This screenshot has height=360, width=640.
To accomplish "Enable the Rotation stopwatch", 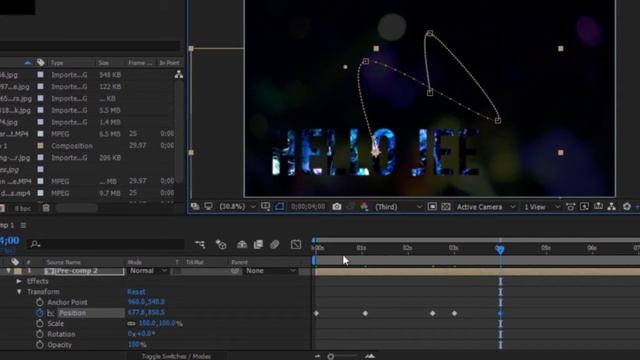I will point(40,334).
